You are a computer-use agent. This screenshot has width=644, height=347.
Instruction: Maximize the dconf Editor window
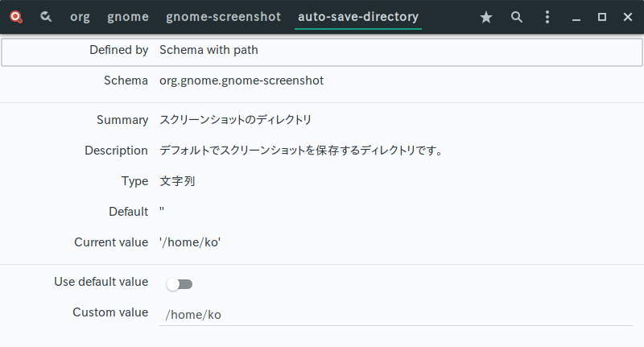(602, 17)
